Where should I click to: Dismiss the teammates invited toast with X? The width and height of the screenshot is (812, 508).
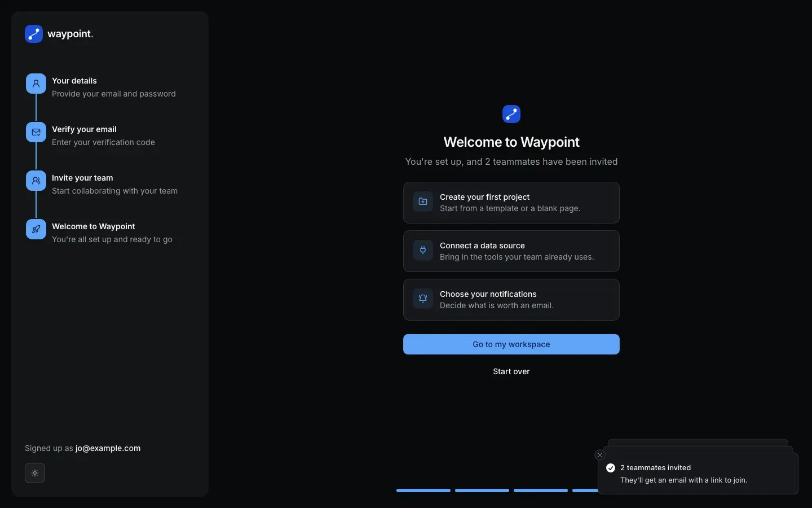600,455
